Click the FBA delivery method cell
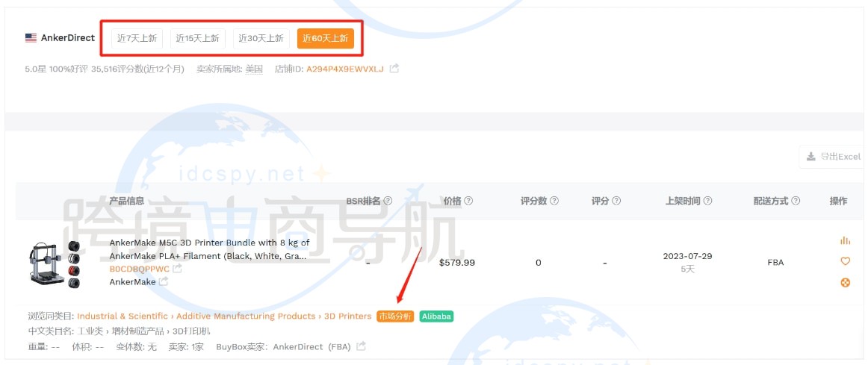 click(775, 263)
